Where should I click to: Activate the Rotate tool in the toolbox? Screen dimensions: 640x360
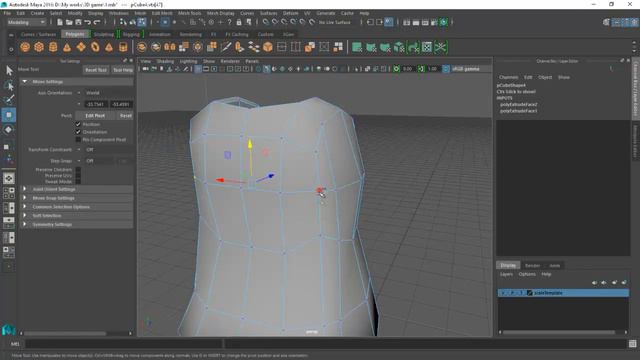pos(9,130)
